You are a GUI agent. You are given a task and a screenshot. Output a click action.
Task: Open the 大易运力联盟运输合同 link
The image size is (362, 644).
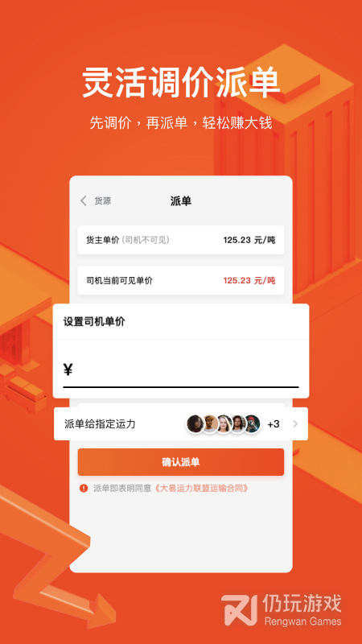[202, 488]
